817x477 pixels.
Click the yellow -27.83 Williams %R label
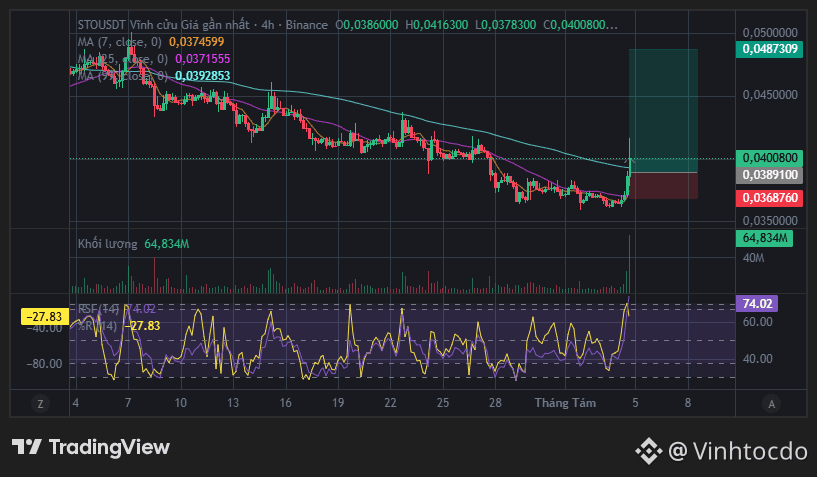pyautogui.click(x=44, y=316)
